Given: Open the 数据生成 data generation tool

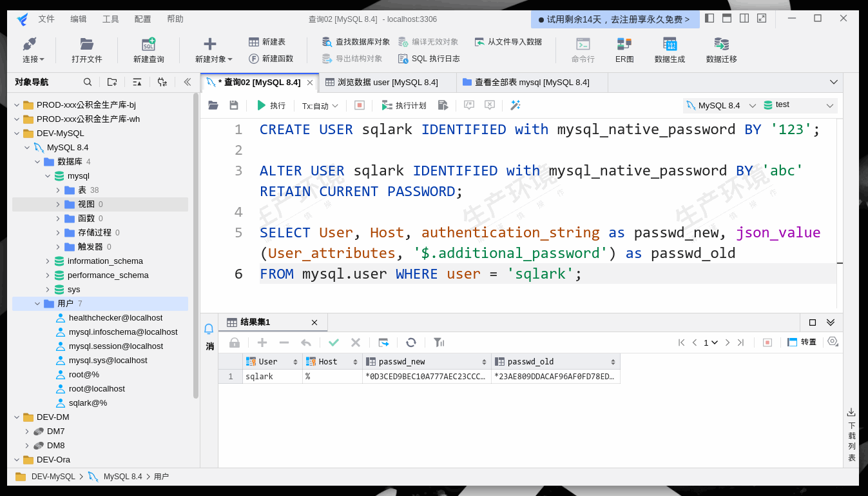Looking at the screenshot, I should point(670,50).
